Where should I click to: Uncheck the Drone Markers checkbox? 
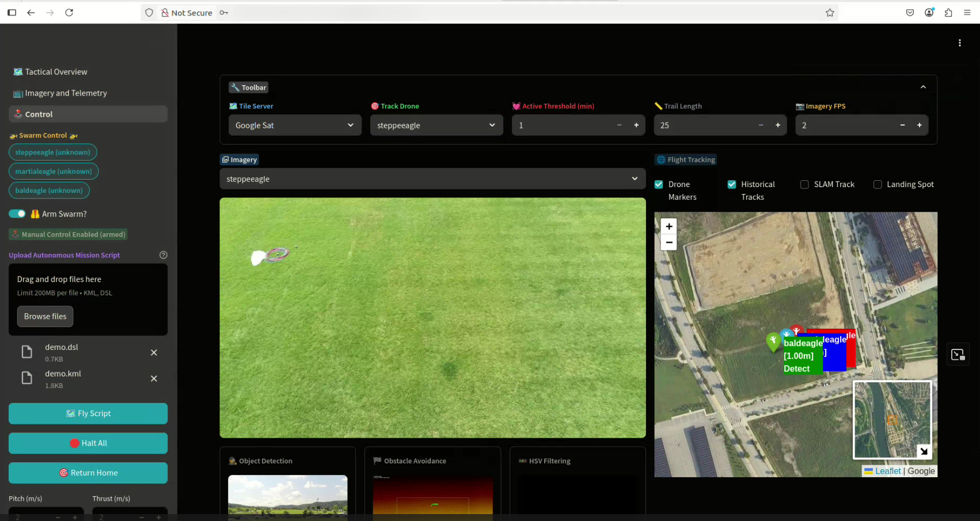[659, 185]
